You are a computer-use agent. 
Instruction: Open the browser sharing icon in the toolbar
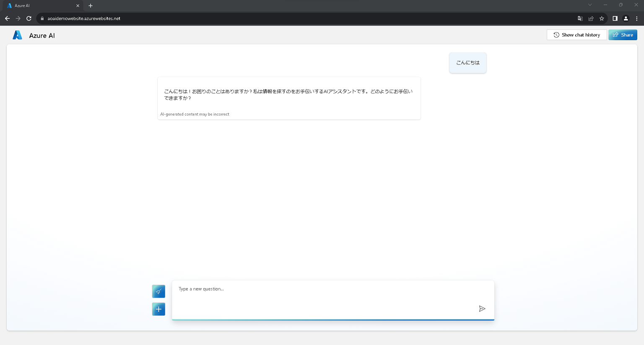click(x=591, y=18)
